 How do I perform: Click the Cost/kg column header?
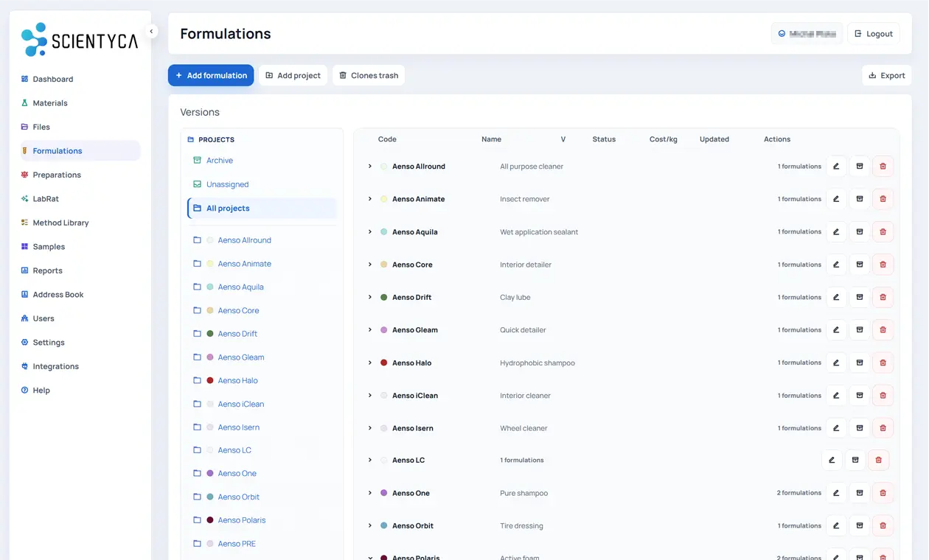[663, 139]
